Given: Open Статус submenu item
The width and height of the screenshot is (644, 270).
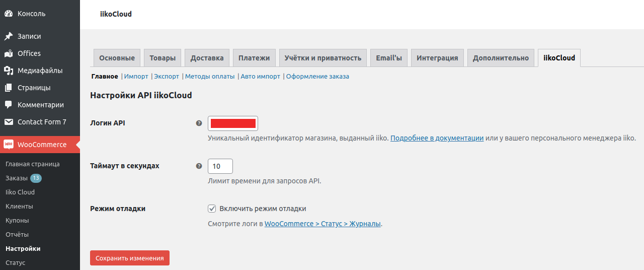Looking at the screenshot, I should (x=16, y=263).
